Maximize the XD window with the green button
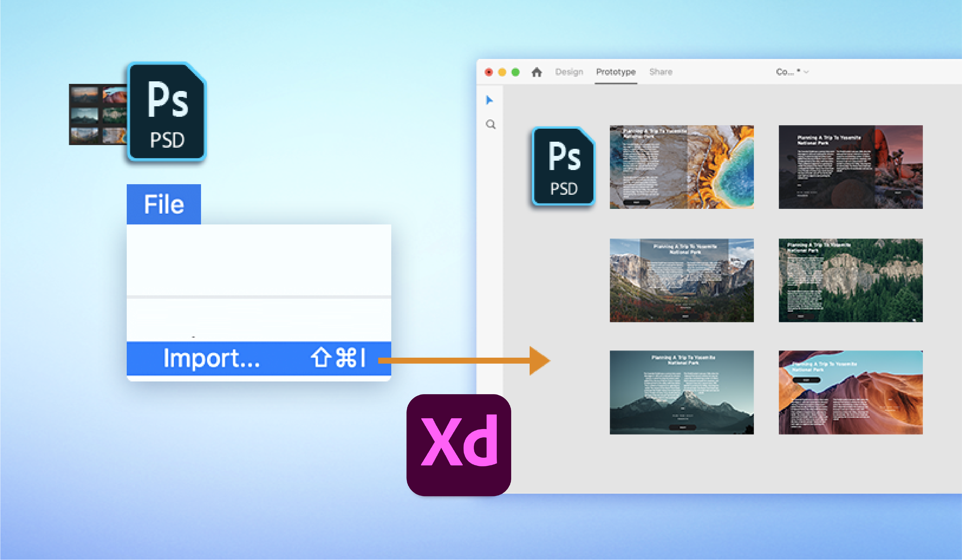Screen dimensions: 962x560 pyautogui.click(x=515, y=72)
